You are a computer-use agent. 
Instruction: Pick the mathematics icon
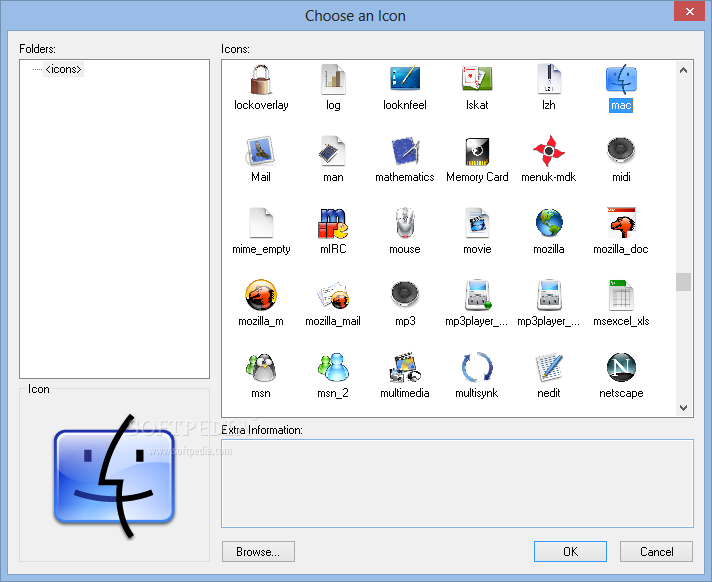pyautogui.click(x=405, y=151)
